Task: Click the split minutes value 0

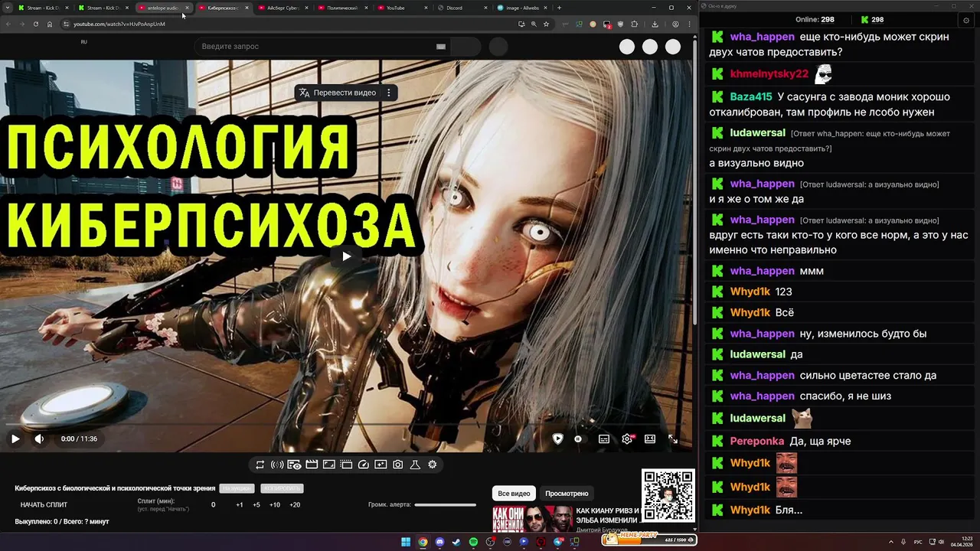Action: pos(213,505)
